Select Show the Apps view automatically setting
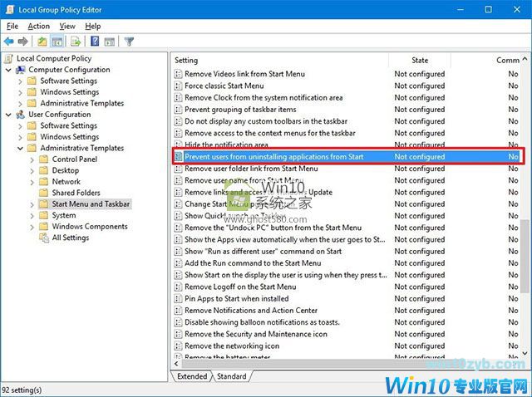The height and width of the screenshot is (397, 532). 347,240
